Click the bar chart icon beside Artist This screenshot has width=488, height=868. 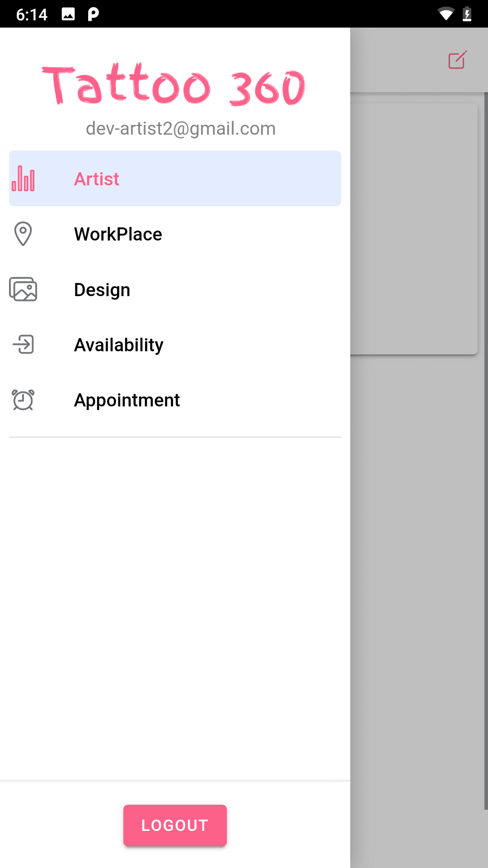[x=23, y=179]
